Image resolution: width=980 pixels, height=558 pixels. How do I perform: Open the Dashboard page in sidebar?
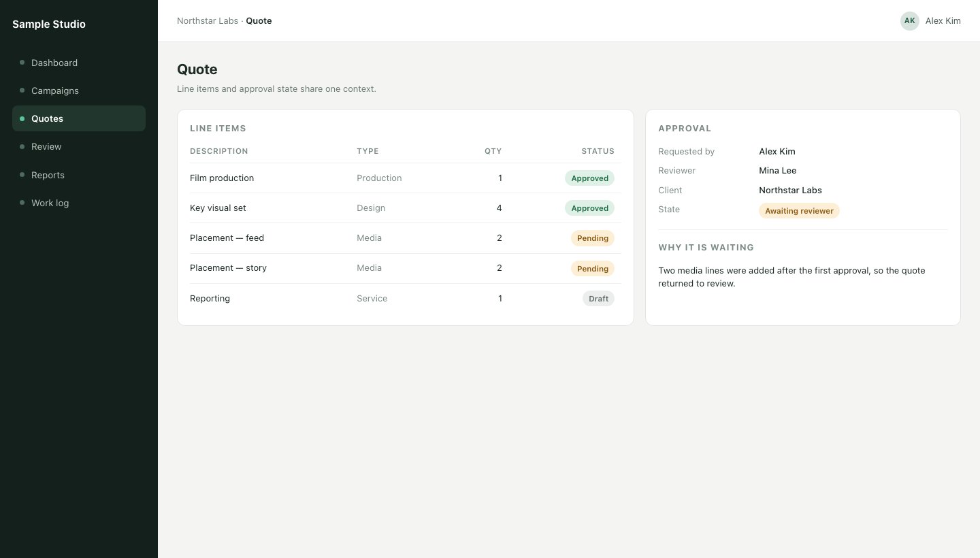coord(79,63)
